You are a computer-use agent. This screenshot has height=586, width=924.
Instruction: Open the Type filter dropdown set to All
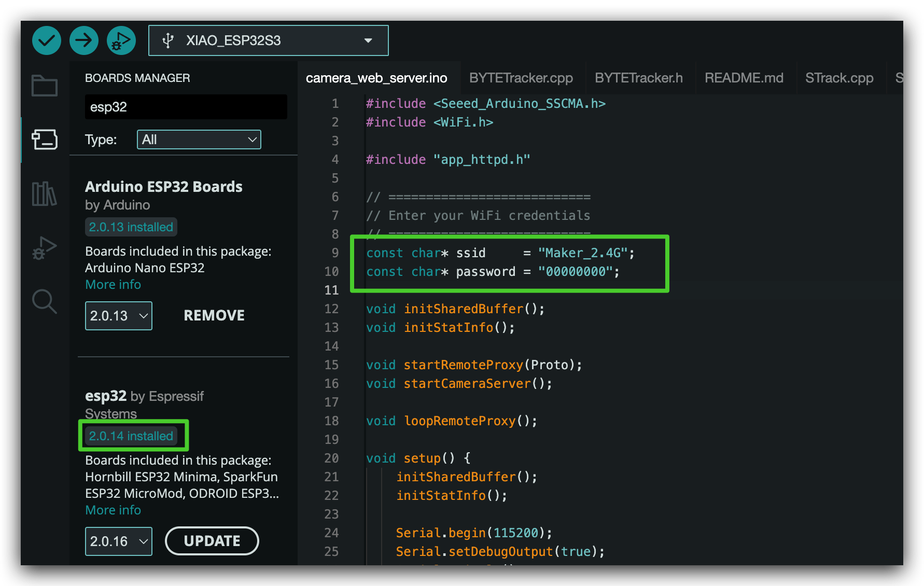tap(199, 139)
